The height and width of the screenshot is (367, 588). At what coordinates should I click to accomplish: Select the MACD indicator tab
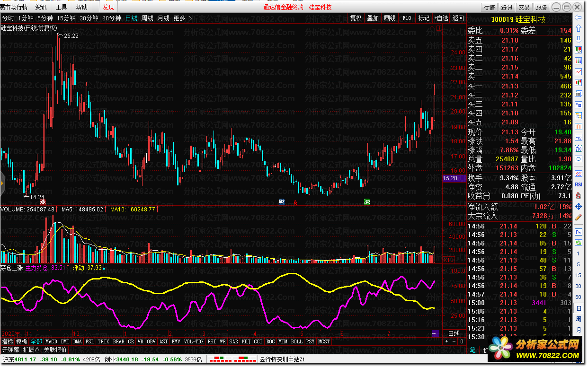pos(51,341)
